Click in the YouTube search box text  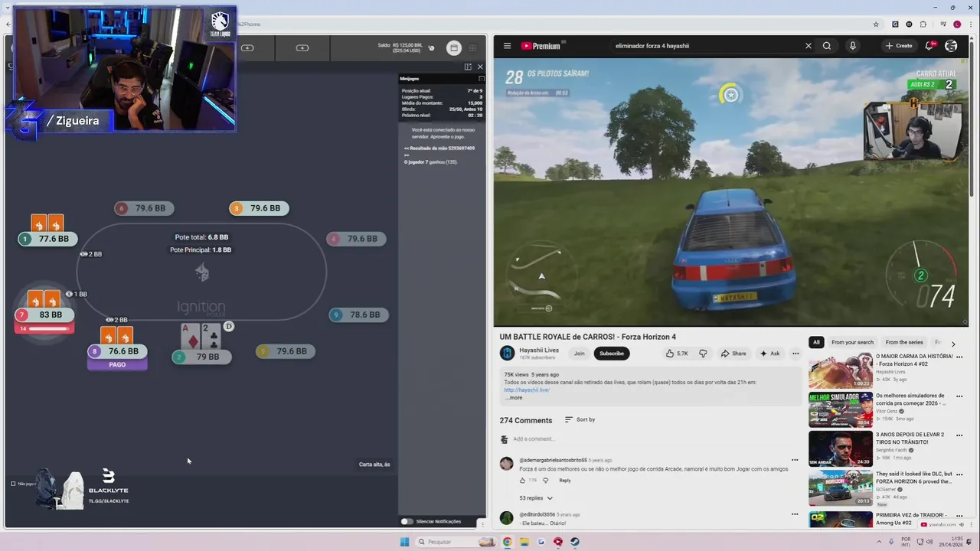pyautogui.click(x=652, y=46)
